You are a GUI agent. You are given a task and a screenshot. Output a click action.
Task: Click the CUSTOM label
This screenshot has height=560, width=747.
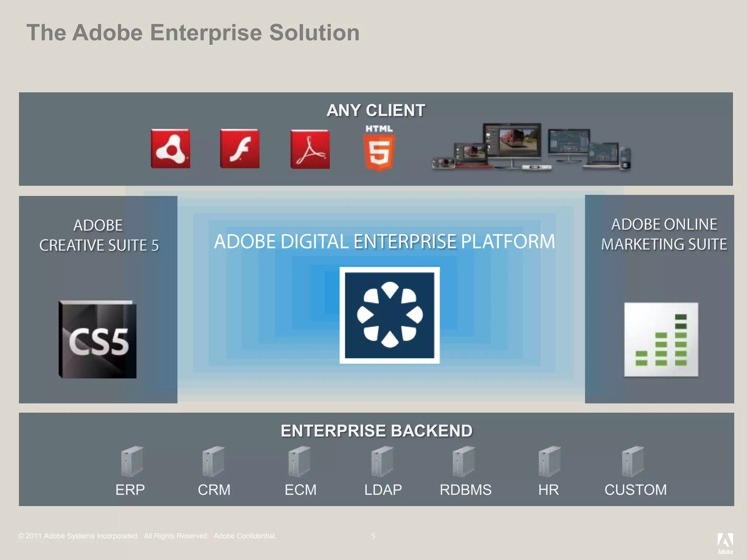pos(635,490)
